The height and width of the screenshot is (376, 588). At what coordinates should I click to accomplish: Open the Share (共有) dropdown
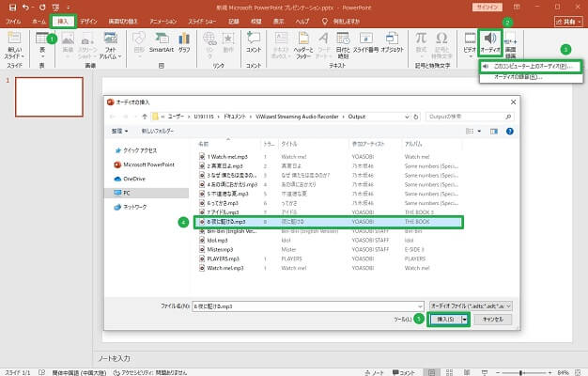(x=569, y=22)
